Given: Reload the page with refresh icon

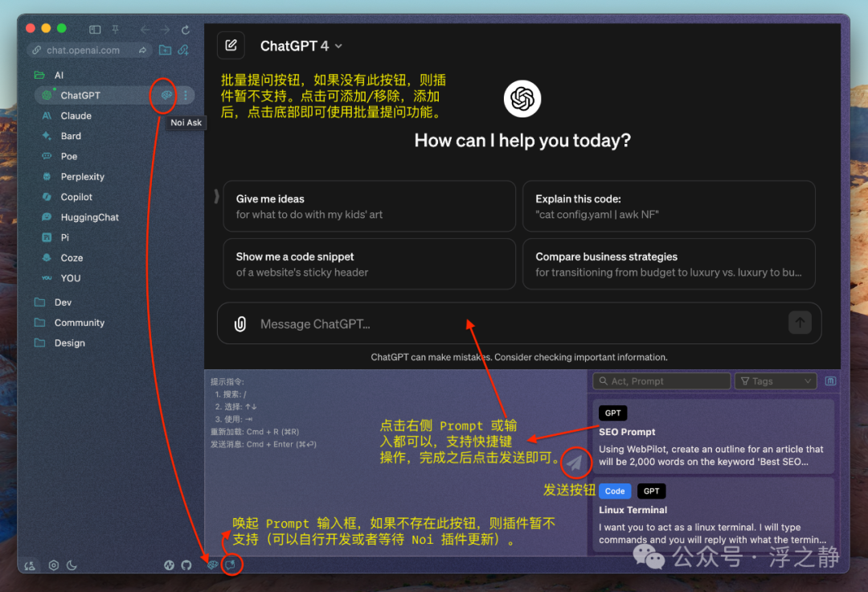Looking at the screenshot, I should 186,29.
